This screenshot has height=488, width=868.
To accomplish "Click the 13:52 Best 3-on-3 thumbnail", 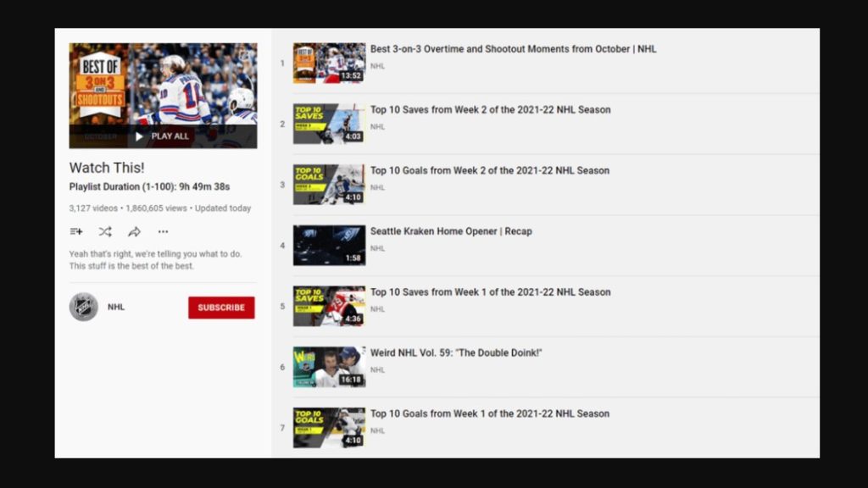I will [330, 63].
